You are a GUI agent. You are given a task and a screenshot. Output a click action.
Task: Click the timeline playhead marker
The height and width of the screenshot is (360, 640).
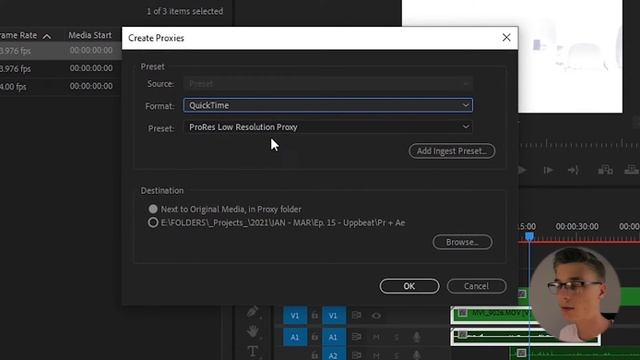click(529, 236)
